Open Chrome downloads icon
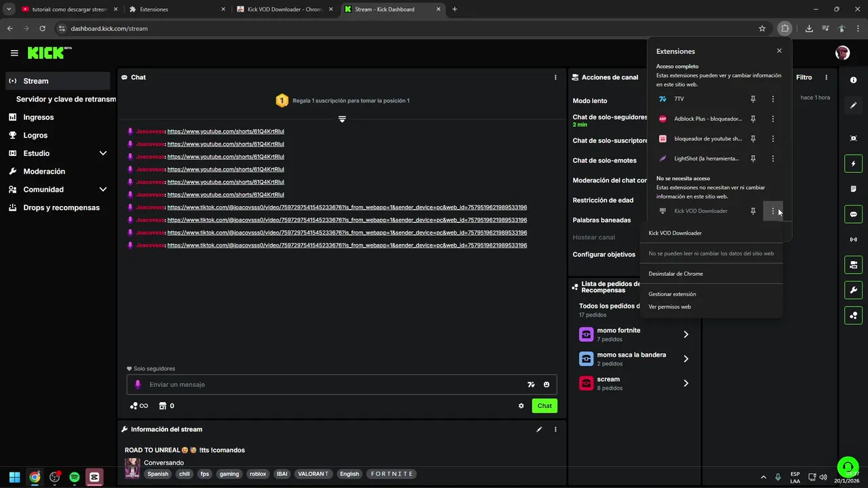868x488 pixels. (x=809, y=28)
